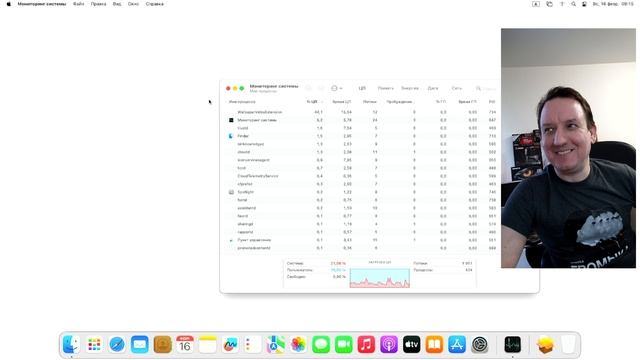Switch to the ЦП tab
This screenshot has width=640, height=360.
coord(362,88)
